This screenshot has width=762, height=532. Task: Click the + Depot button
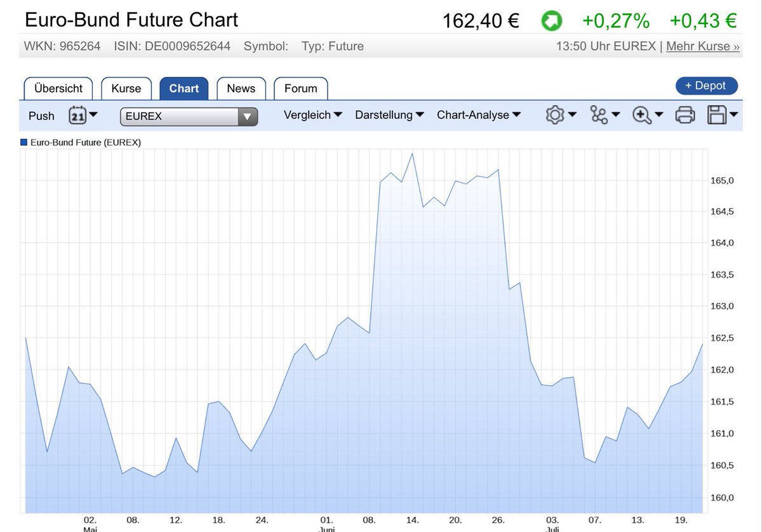tap(707, 86)
